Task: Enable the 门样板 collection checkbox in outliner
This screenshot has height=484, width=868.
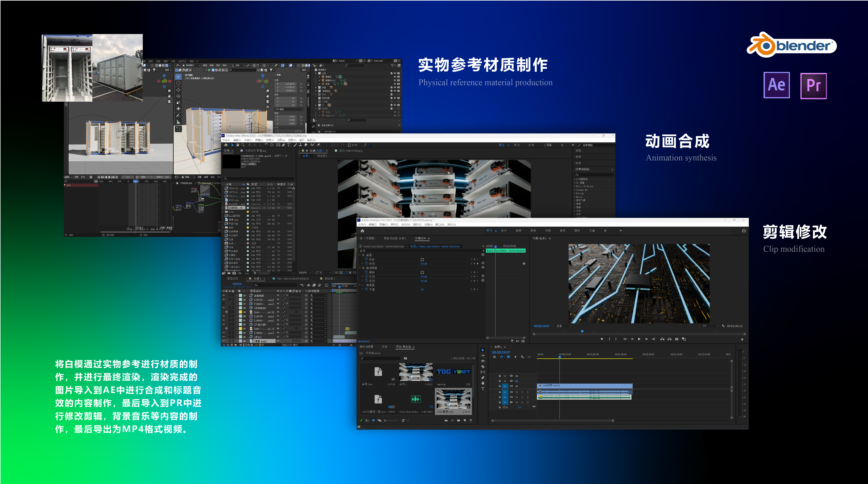Action: (392, 102)
